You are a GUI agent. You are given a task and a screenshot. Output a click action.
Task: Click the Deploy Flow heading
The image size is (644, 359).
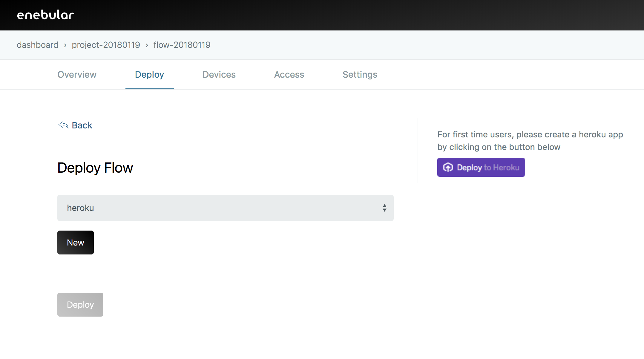coord(95,168)
